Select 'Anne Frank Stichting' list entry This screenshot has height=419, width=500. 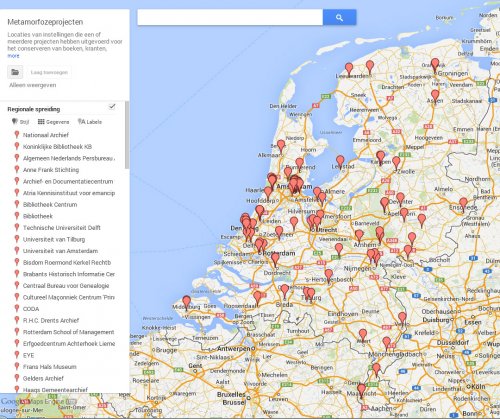(51, 170)
